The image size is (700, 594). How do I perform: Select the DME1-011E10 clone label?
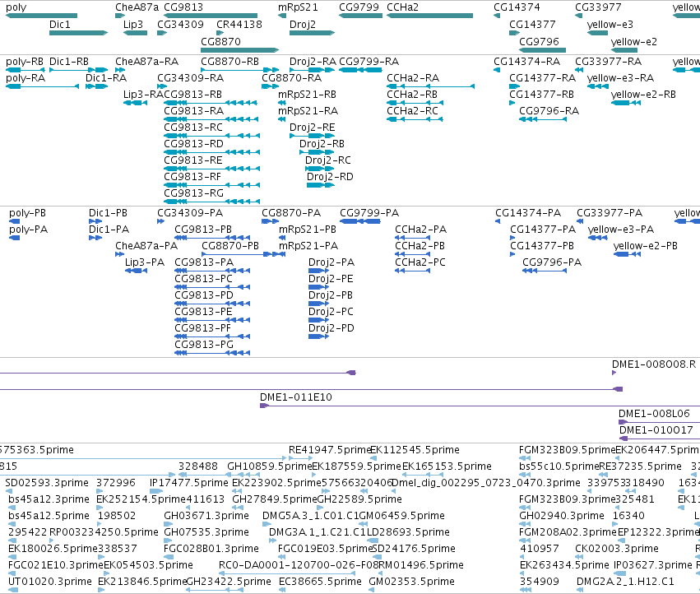(295, 397)
